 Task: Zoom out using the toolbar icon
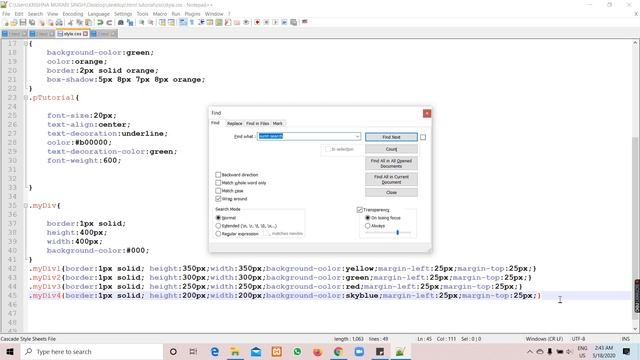point(151,22)
